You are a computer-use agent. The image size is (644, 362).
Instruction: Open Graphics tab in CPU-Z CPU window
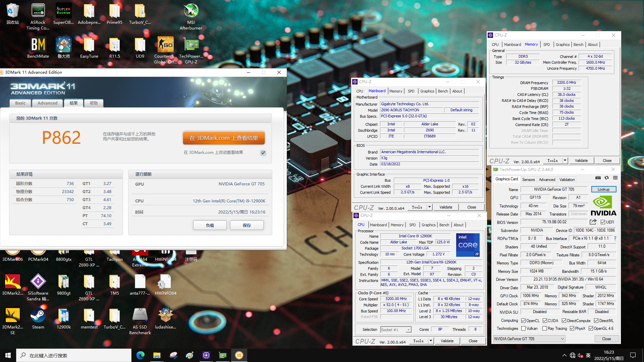pyautogui.click(x=429, y=225)
